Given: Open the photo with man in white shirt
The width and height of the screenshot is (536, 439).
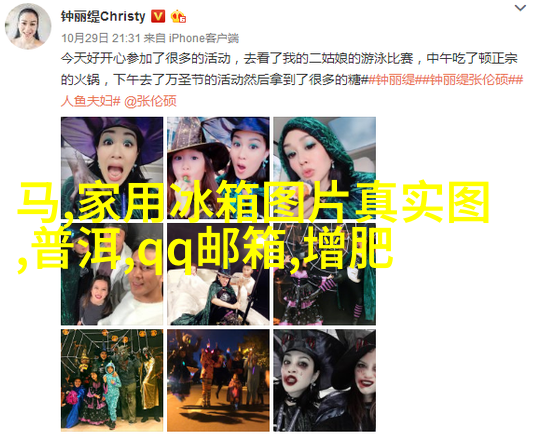Looking at the screenshot, I should [x=112, y=274].
